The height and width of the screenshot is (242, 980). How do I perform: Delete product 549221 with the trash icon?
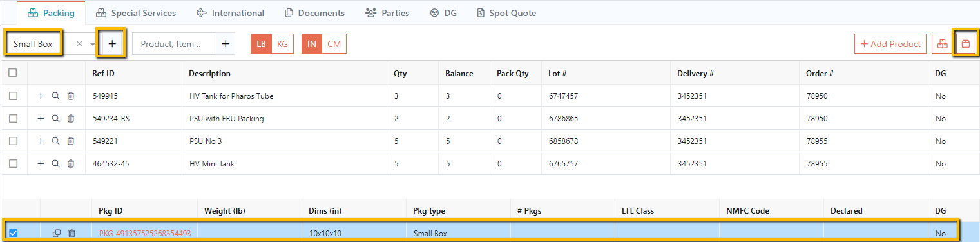(x=71, y=141)
